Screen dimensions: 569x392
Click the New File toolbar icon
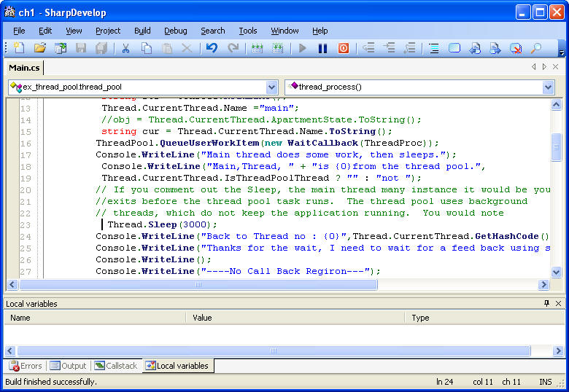19,48
